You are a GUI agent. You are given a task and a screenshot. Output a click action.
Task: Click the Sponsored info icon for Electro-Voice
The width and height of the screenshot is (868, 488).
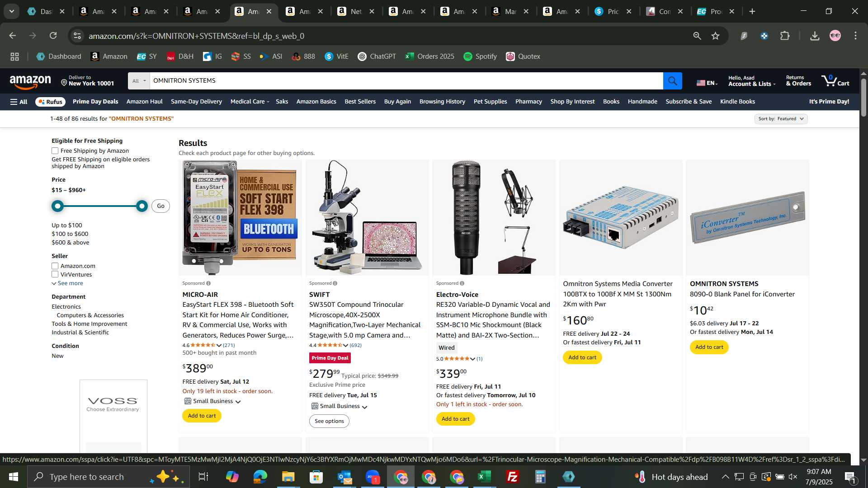point(462,283)
